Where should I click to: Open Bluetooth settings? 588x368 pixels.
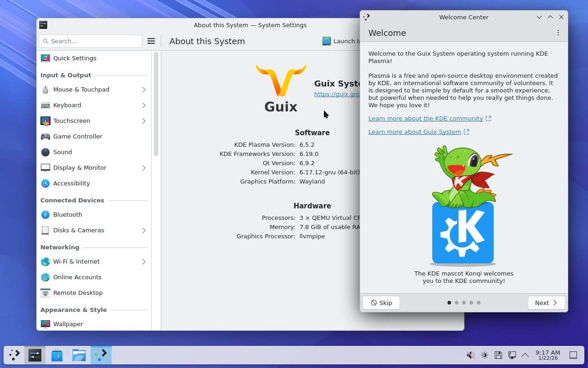68,214
